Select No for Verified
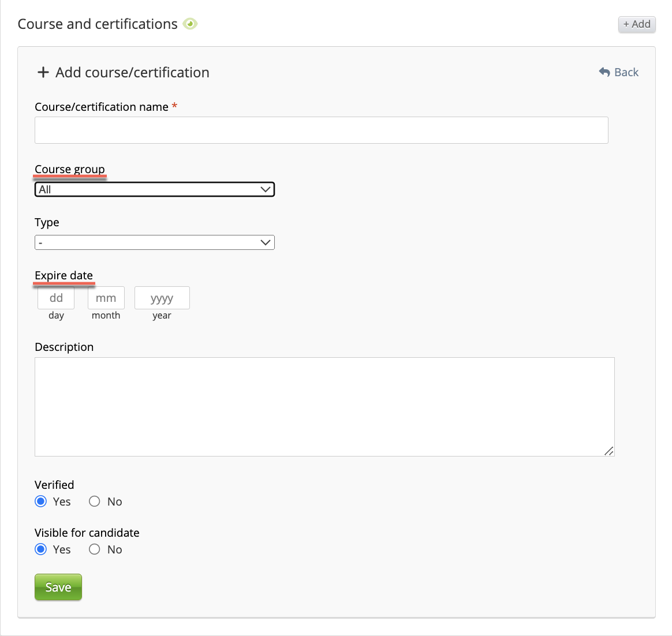The height and width of the screenshot is (636, 672). tap(95, 502)
